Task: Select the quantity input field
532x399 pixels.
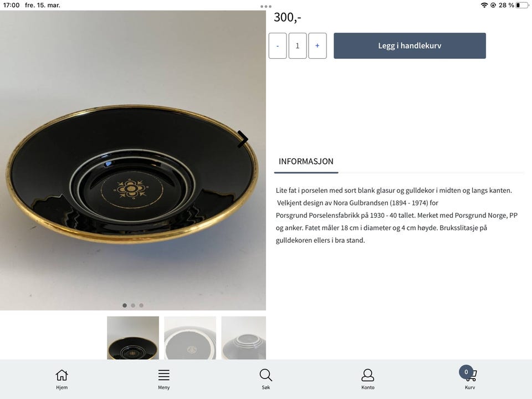Action: (x=298, y=46)
